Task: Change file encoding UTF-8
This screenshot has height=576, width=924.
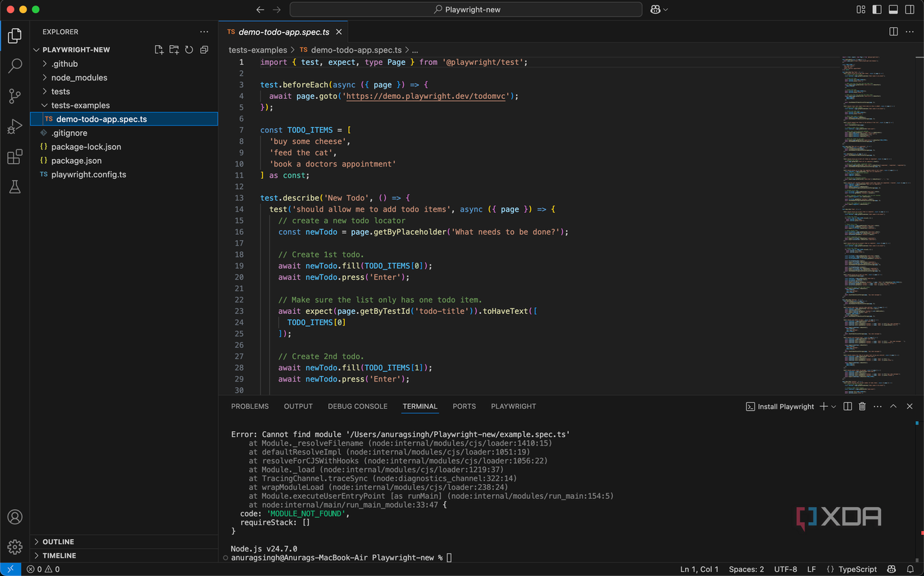Action: tap(785, 569)
